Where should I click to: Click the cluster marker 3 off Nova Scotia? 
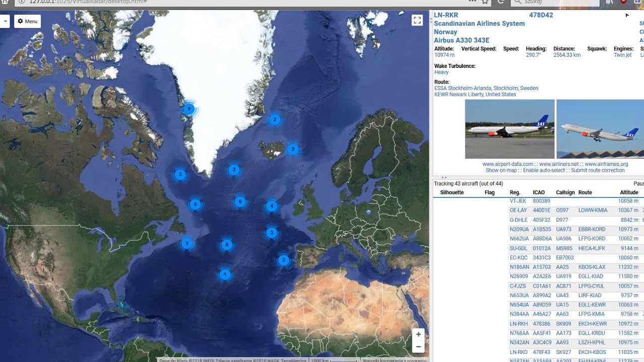coord(187,243)
